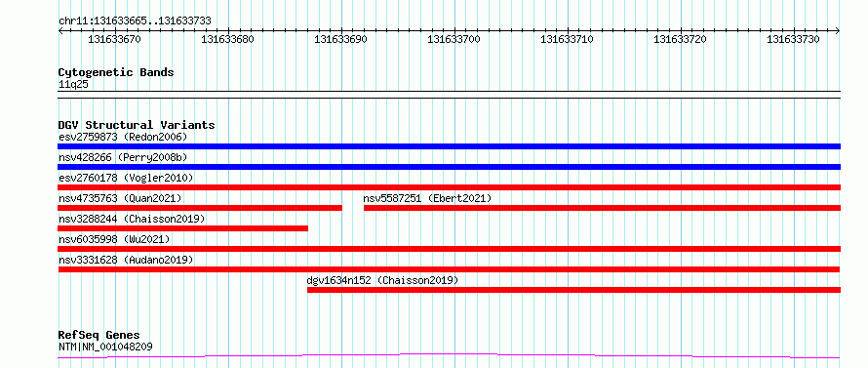The height and width of the screenshot is (368, 868).
Task: Open the dgv1634n152 (Chaisson2019) variant
Action: [x=382, y=280]
